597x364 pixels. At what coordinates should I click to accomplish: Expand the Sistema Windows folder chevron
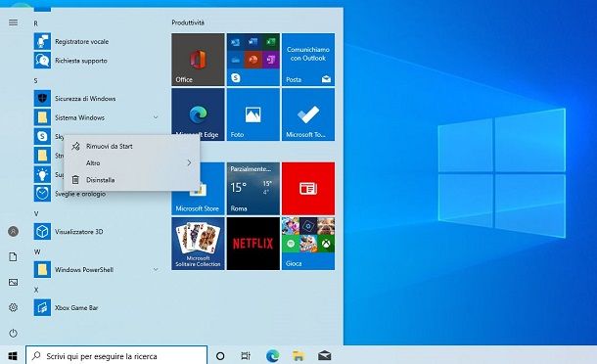click(x=156, y=117)
